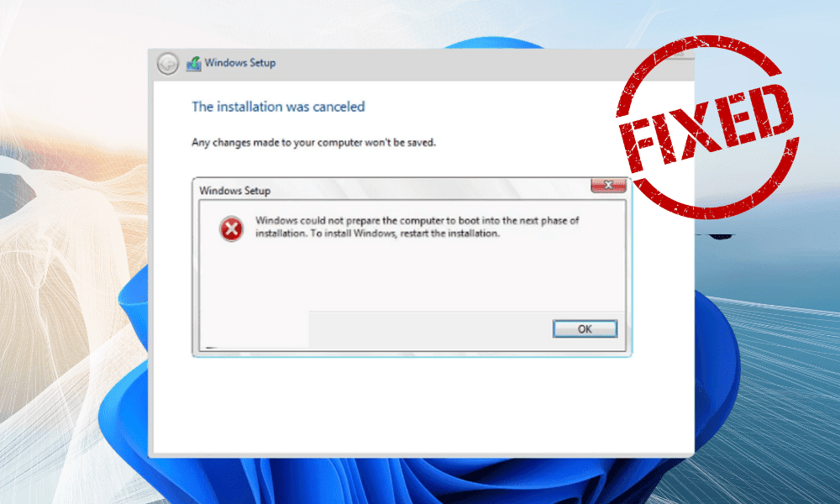
Task: Click the red FIXED stamp graphic
Action: point(707,126)
